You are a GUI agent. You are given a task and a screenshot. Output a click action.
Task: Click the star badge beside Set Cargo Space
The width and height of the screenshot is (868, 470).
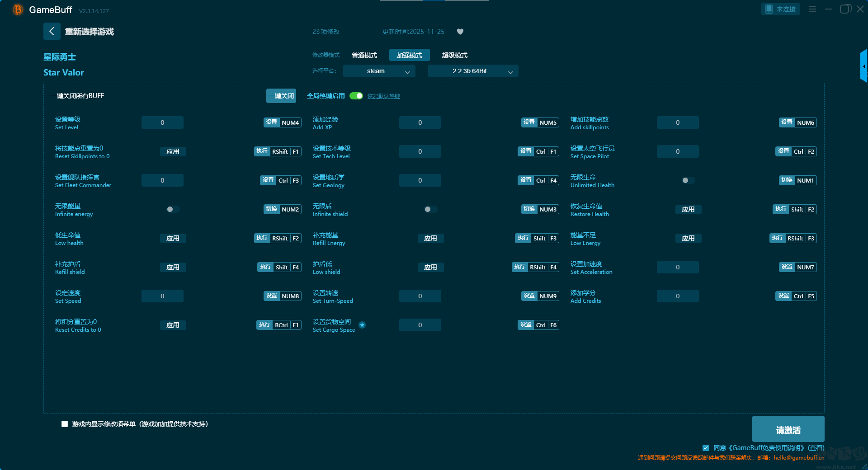point(362,325)
